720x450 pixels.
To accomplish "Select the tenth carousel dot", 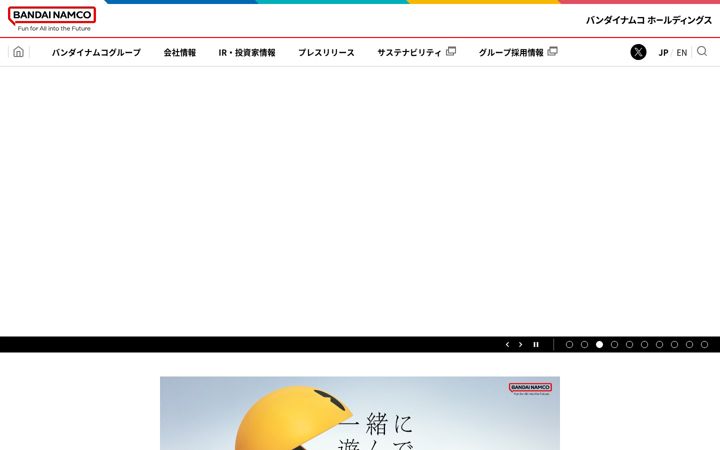I will (x=704, y=344).
